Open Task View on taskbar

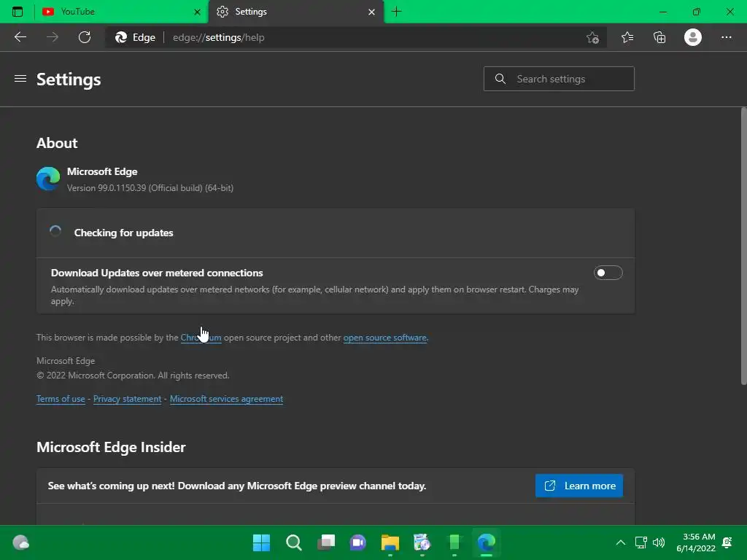[326, 542]
